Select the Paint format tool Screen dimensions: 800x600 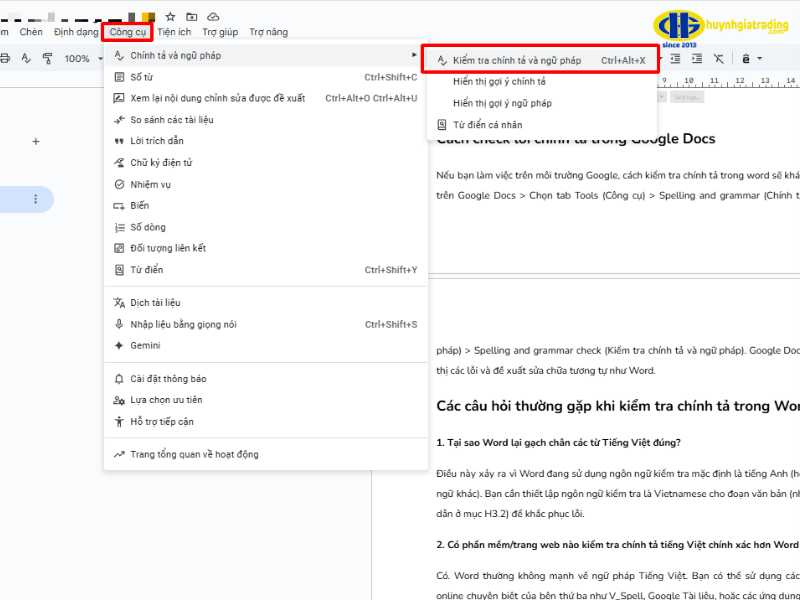[x=47, y=58]
